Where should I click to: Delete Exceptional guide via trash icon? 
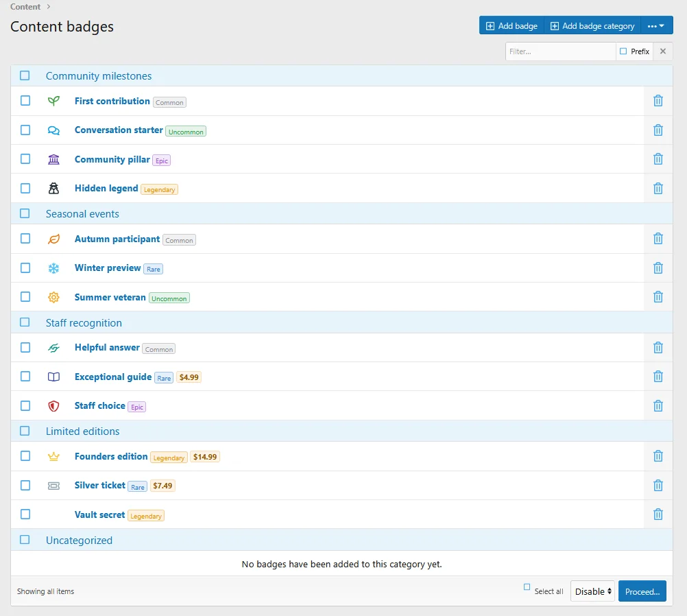click(658, 377)
